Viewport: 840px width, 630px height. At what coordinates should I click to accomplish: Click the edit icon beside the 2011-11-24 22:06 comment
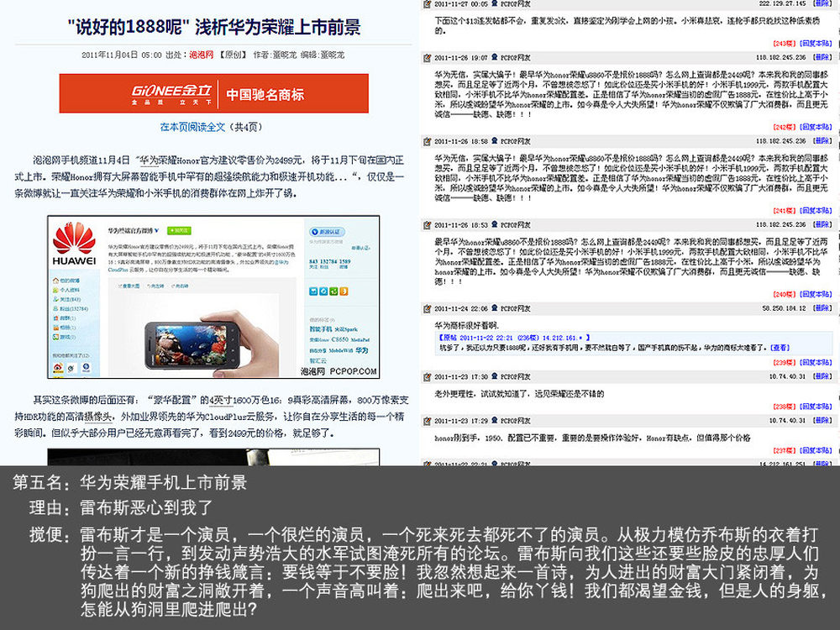pos(427,308)
